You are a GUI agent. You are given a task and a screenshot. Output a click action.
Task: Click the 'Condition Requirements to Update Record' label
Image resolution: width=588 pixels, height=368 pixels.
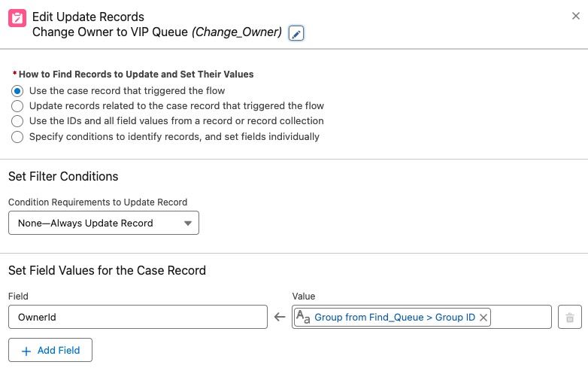pyautogui.click(x=98, y=202)
